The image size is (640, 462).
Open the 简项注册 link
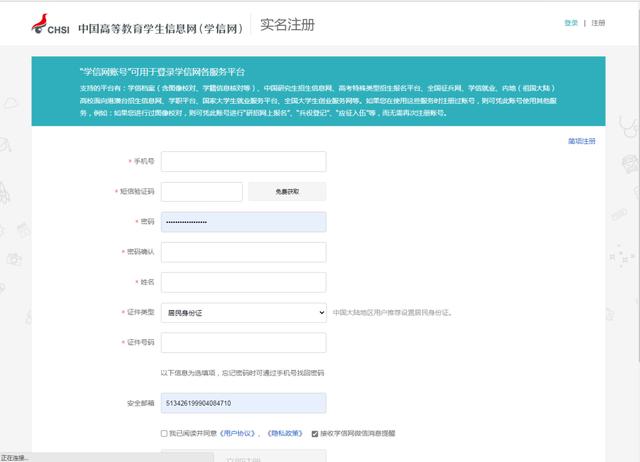click(582, 141)
